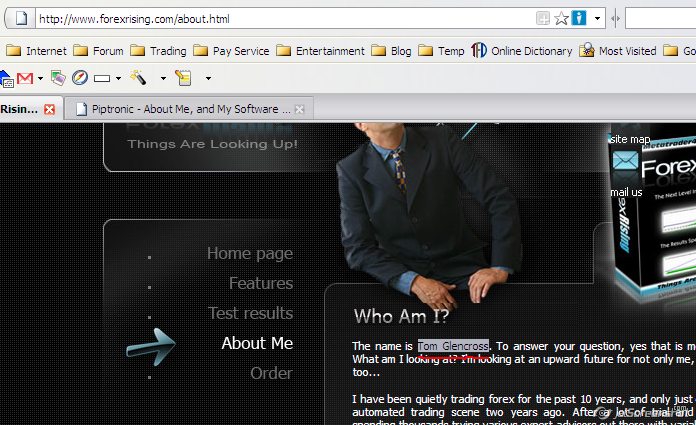This screenshot has height=425, width=696.
Task: Click the mail us envelope icon
Action: coord(625,160)
